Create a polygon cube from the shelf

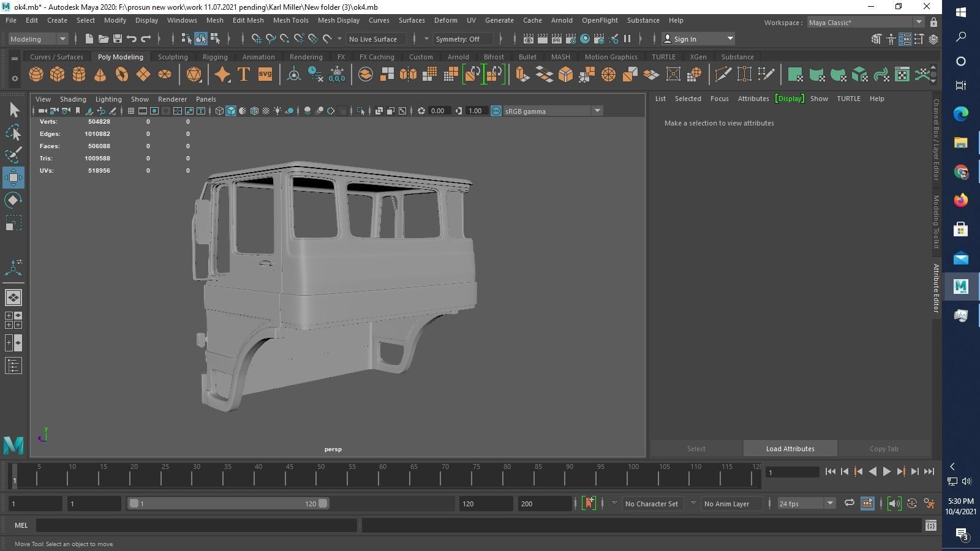pyautogui.click(x=58, y=75)
